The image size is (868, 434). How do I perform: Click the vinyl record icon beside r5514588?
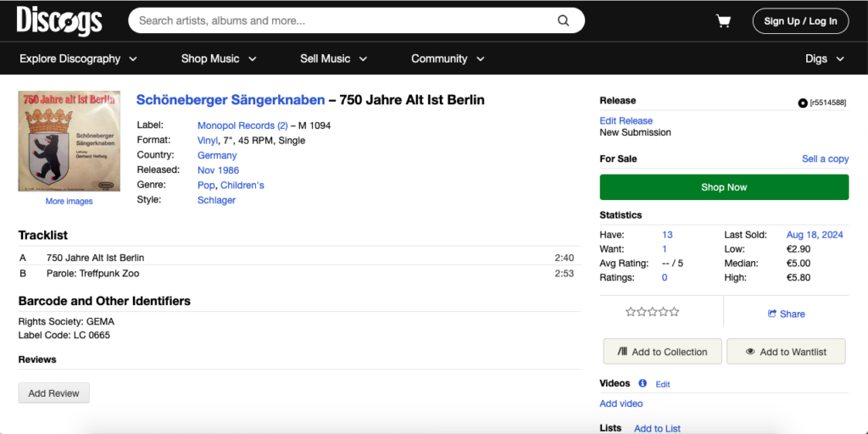point(802,103)
